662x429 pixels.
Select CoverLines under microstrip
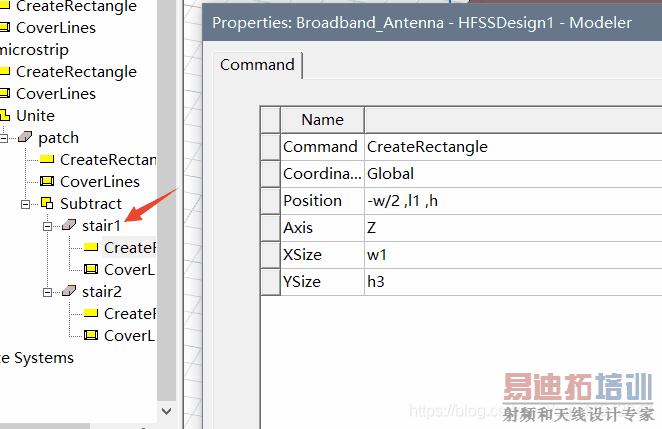pos(56,94)
